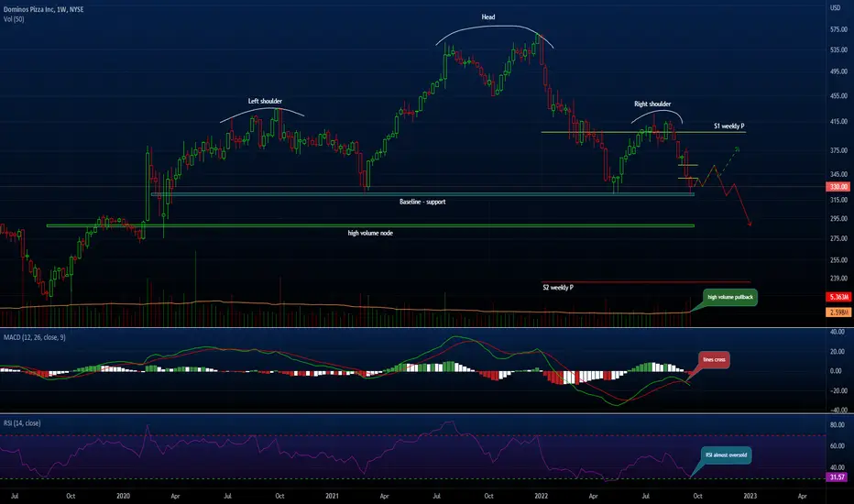
Task: Click the red lines cross callout
Action: point(714,359)
